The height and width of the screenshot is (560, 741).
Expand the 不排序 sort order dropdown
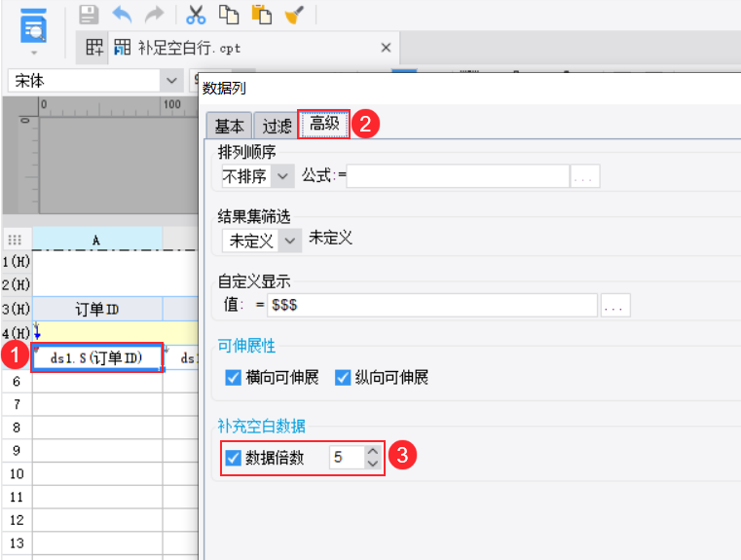(282, 176)
